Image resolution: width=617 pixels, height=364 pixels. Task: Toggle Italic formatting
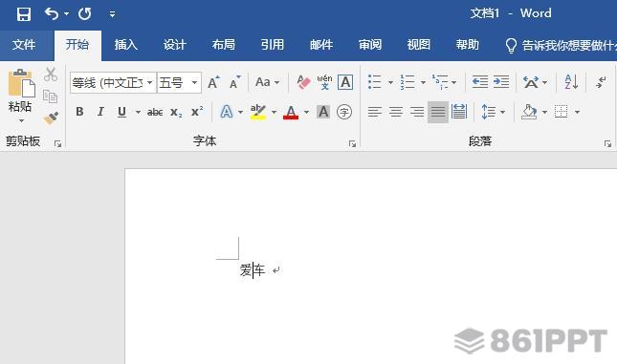tap(100, 112)
